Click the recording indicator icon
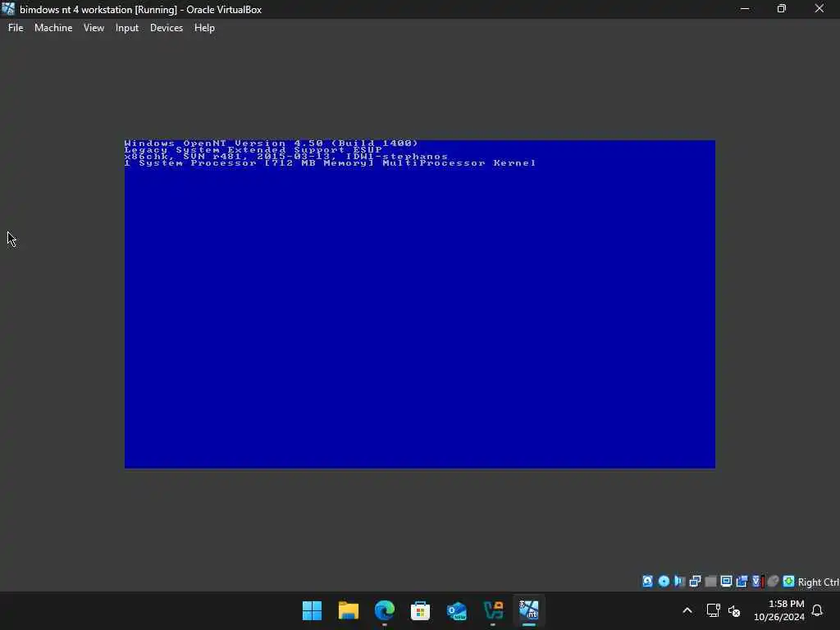This screenshot has height=630, width=840. click(742, 582)
